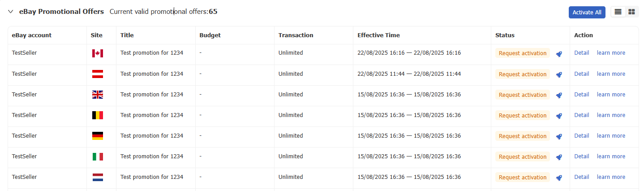Click the Effective Time column header

(x=378, y=35)
